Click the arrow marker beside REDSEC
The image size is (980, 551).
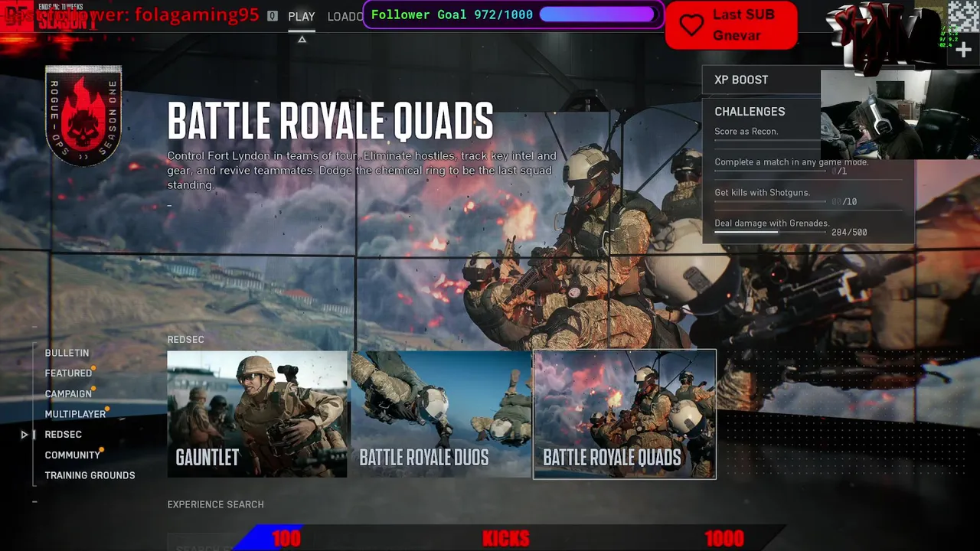pyautogui.click(x=24, y=435)
